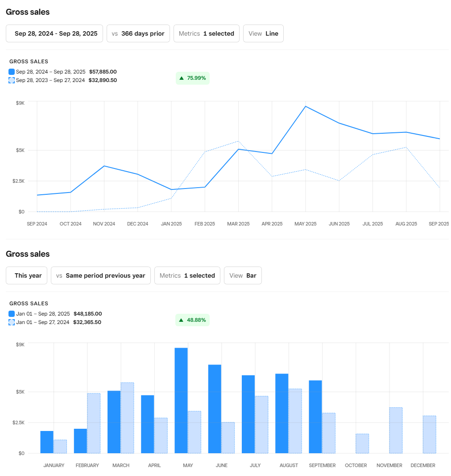Toggle the Jan 01 – Sep 27, 2024 legend swatch
Image resolution: width=451 pixels, height=476 pixels.
(12, 322)
